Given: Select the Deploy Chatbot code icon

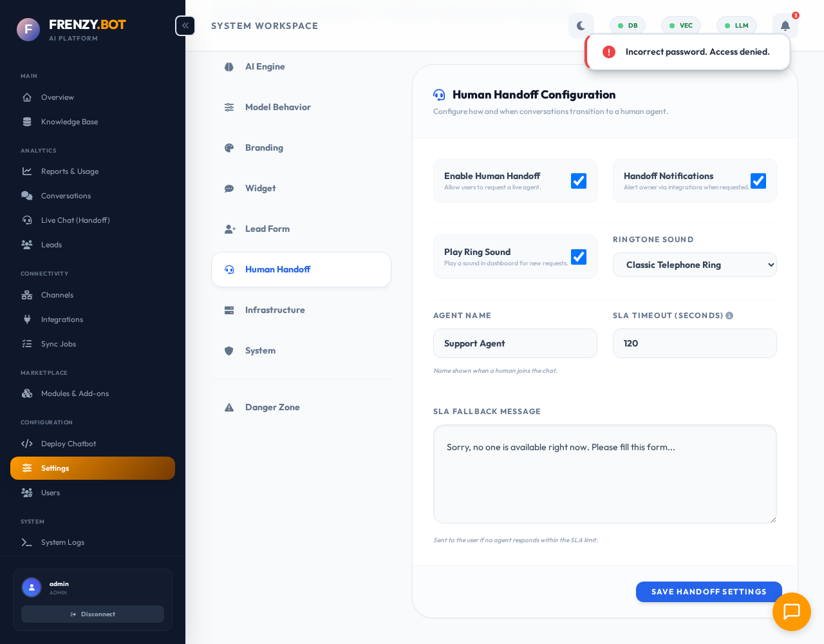Looking at the screenshot, I should pyautogui.click(x=26, y=444).
